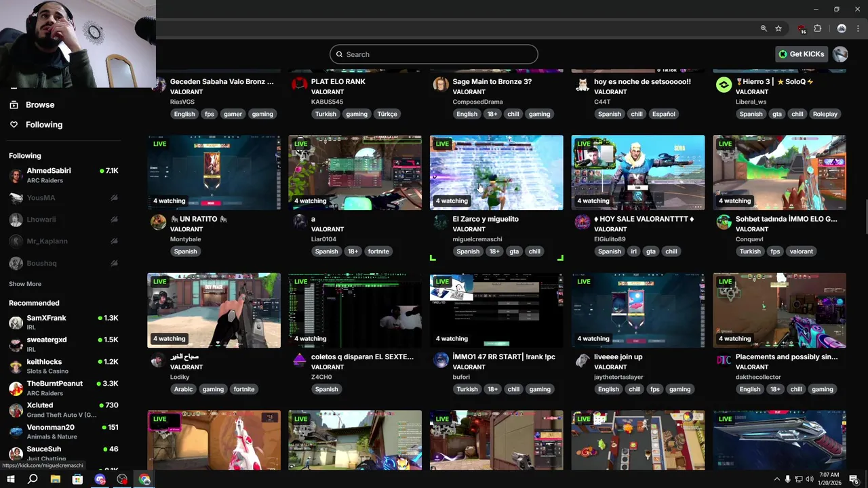Viewport: 868px width, 488px height.
Task: Click KABUS545's red channel avatar
Action: tap(299, 85)
